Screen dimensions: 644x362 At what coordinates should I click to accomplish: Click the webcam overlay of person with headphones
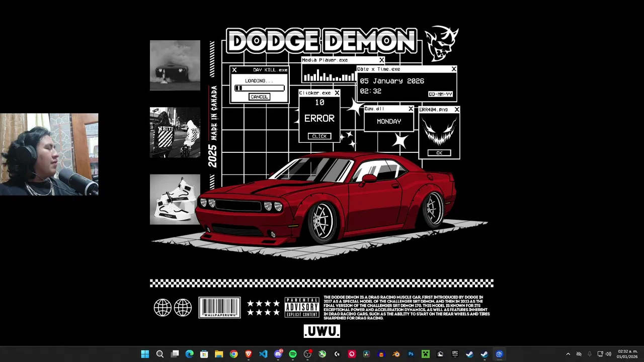(x=49, y=154)
